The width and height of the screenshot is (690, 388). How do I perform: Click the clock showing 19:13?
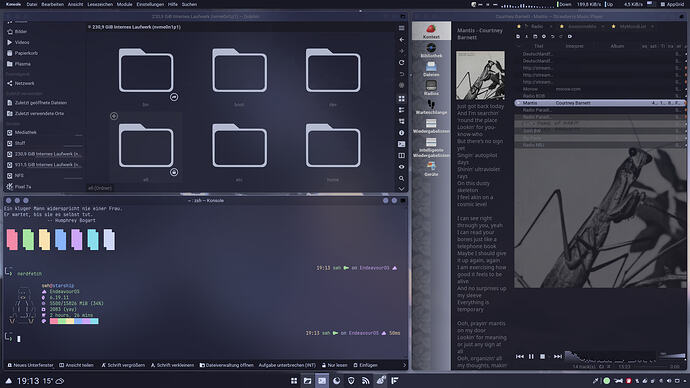28,381
